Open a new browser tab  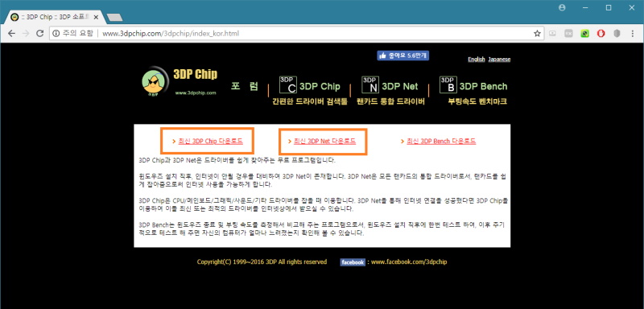[x=114, y=18]
